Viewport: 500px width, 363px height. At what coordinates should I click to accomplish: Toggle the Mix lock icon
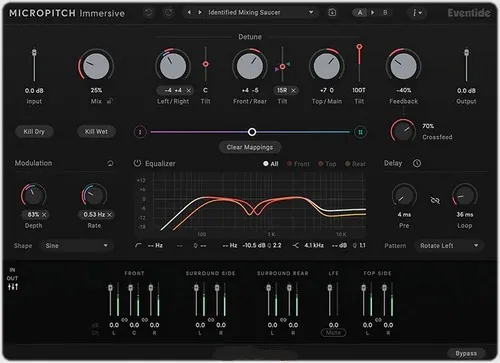click(x=110, y=101)
